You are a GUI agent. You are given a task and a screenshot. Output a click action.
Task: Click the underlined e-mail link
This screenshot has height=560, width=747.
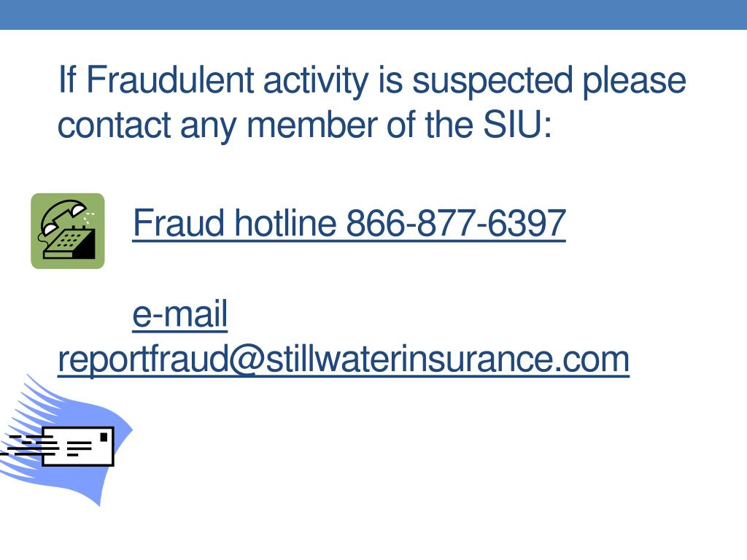pos(180,314)
